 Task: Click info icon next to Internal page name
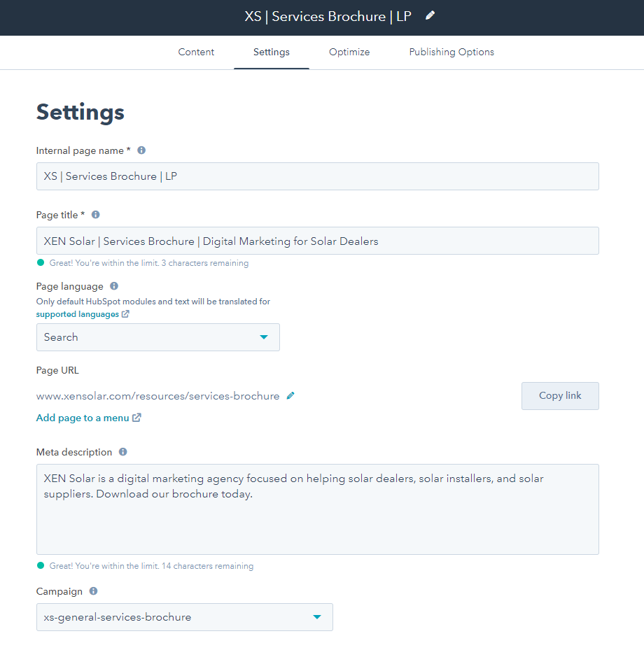pyautogui.click(x=141, y=150)
